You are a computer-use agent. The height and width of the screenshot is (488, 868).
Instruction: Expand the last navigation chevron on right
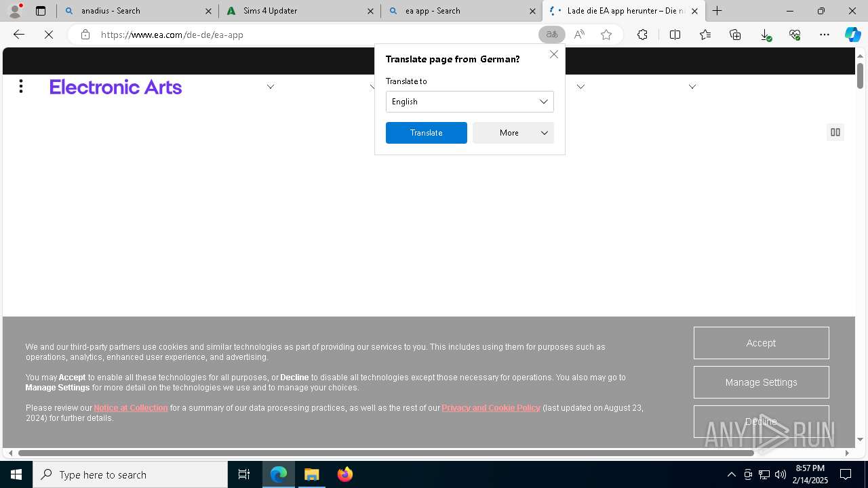point(692,87)
